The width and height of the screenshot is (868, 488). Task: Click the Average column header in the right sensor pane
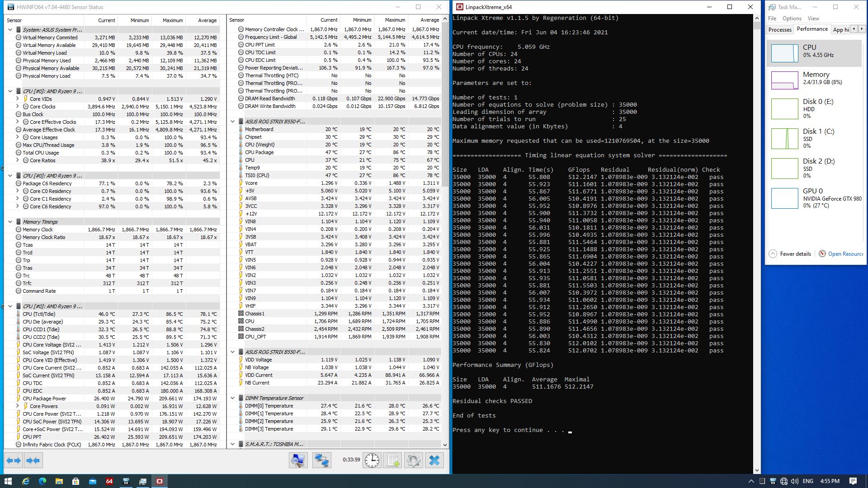click(x=425, y=20)
